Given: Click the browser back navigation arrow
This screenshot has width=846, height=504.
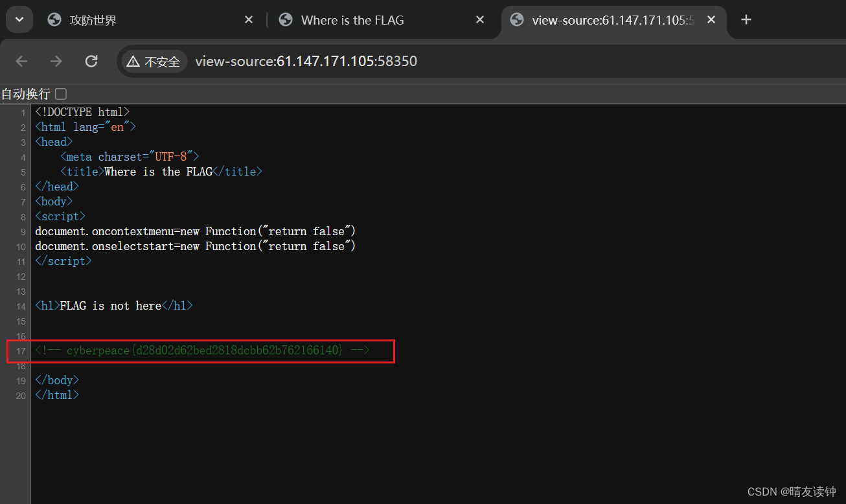Looking at the screenshot, I should coord(21,61).
